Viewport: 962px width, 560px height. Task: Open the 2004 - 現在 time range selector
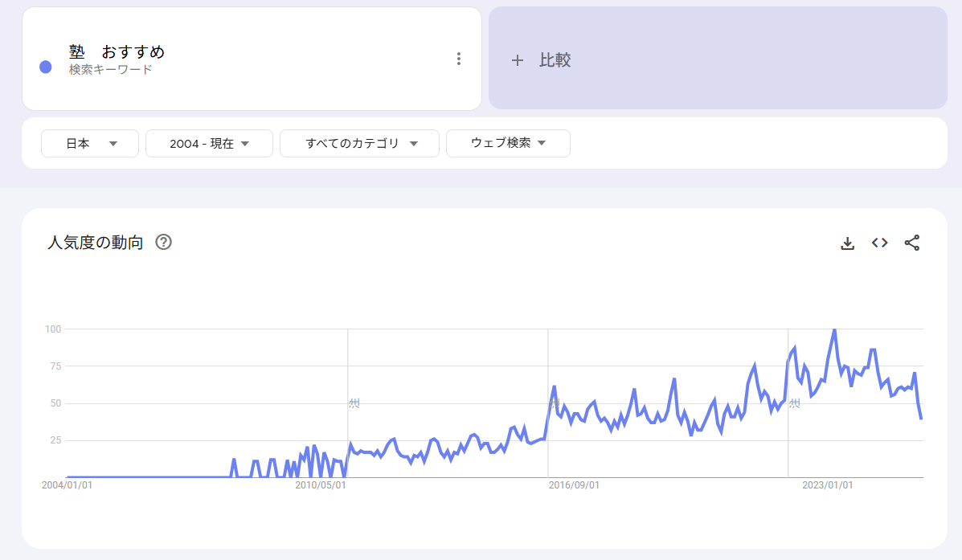[209, 143]
